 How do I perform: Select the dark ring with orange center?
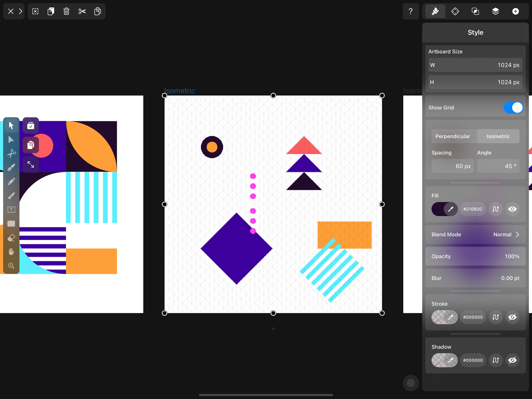212,147
